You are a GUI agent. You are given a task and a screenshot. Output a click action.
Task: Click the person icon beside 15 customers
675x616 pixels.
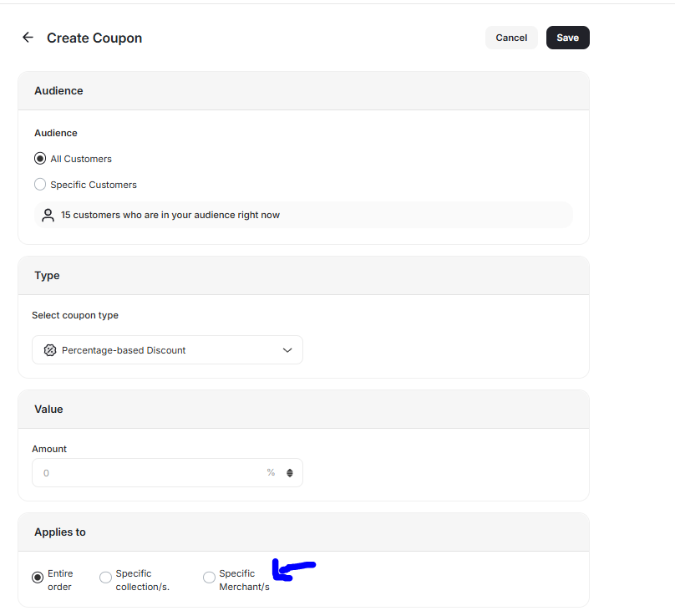(48, 215)
